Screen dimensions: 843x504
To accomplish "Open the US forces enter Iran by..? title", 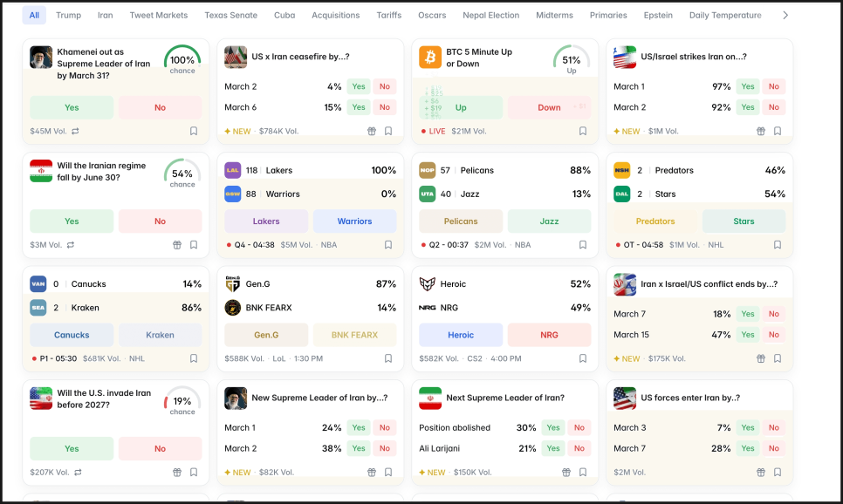I will click(x=690, y=398).
